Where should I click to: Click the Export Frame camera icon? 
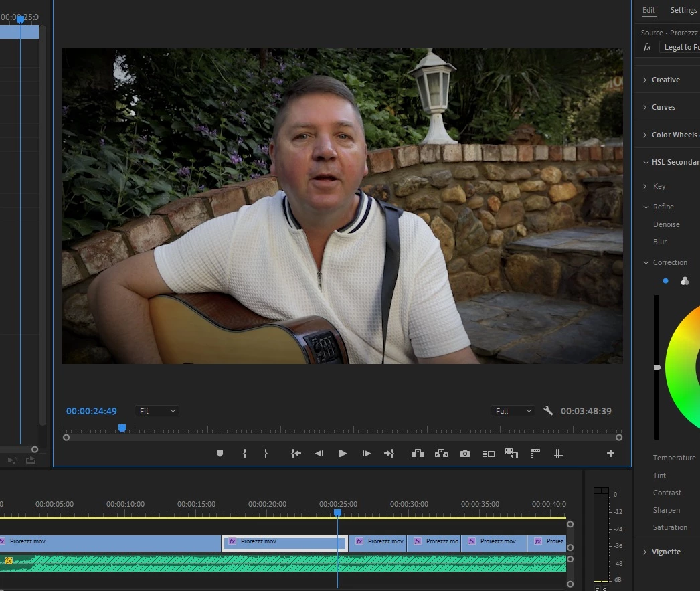(464, 454)
